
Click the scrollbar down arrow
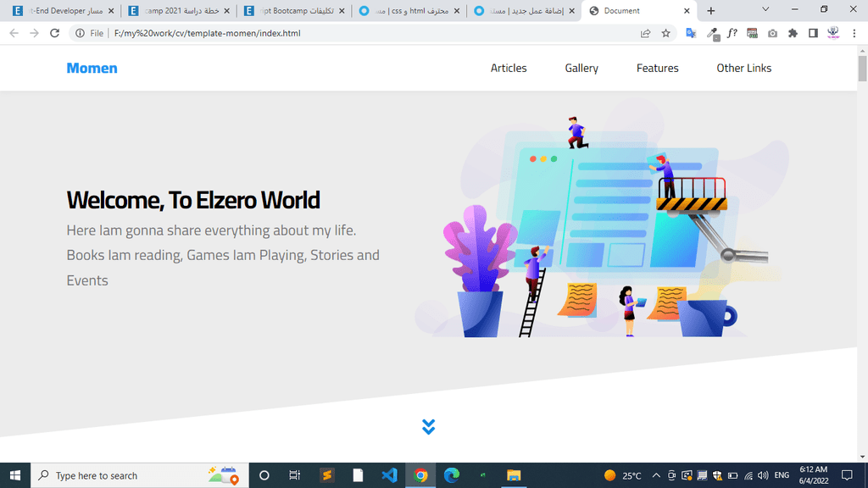pyautogui.click(x=862, y=457)
